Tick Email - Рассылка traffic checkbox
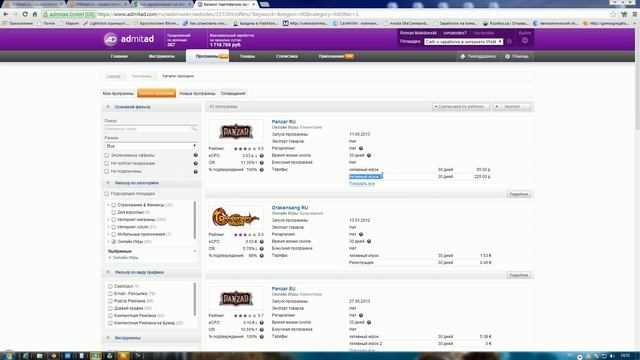This screenshot has height=360, width=640. click(x=110, y=293)
